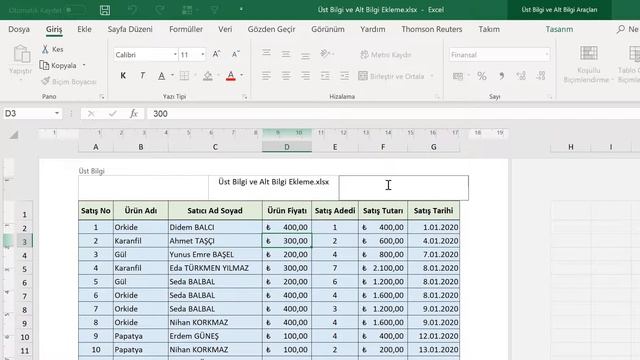Click the center header box with the file name

pyautogui.click(x=273, y=188)
